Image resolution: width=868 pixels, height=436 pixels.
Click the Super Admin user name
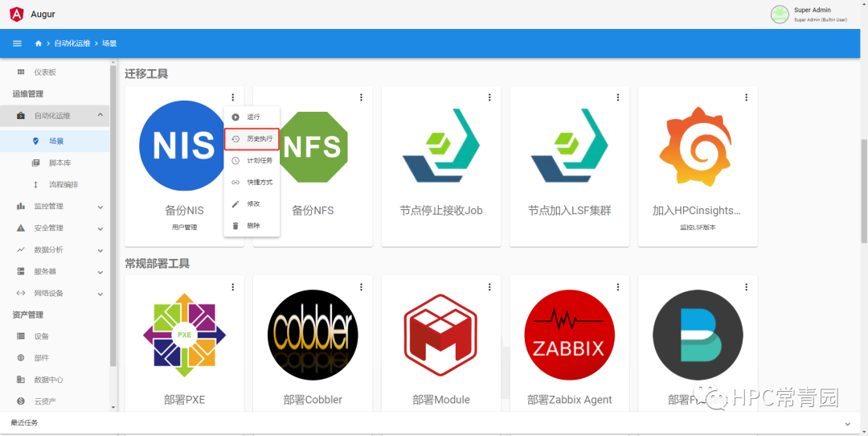tap(812, 10)
